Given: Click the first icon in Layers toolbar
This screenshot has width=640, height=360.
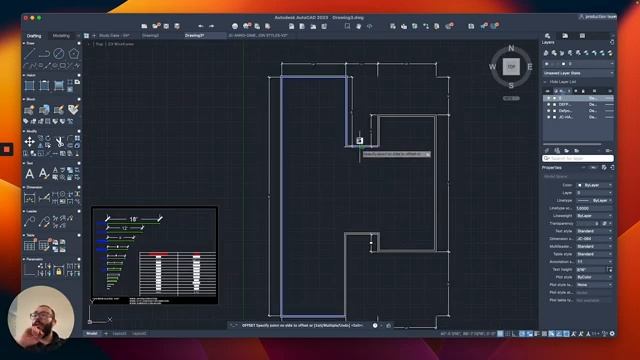Looking at the screenshot, I should [x=546, y=53].
